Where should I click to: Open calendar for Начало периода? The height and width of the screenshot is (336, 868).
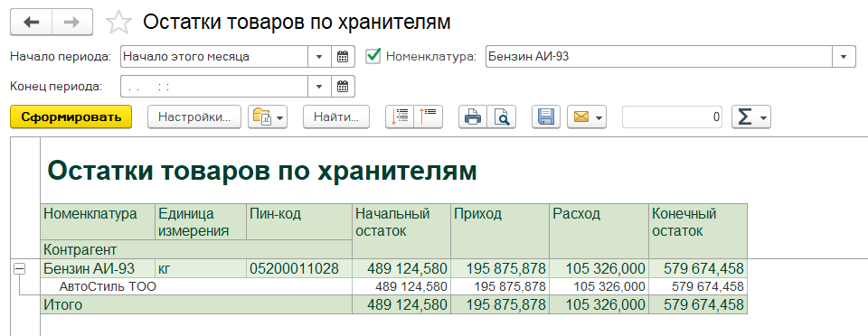pos(343,56)
